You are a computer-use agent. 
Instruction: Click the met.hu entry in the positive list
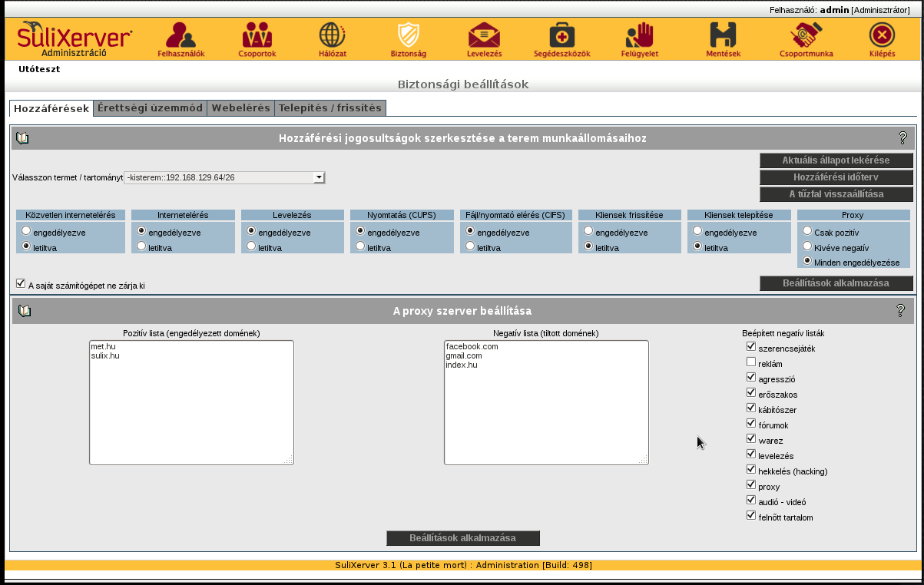tap(103, 347)
